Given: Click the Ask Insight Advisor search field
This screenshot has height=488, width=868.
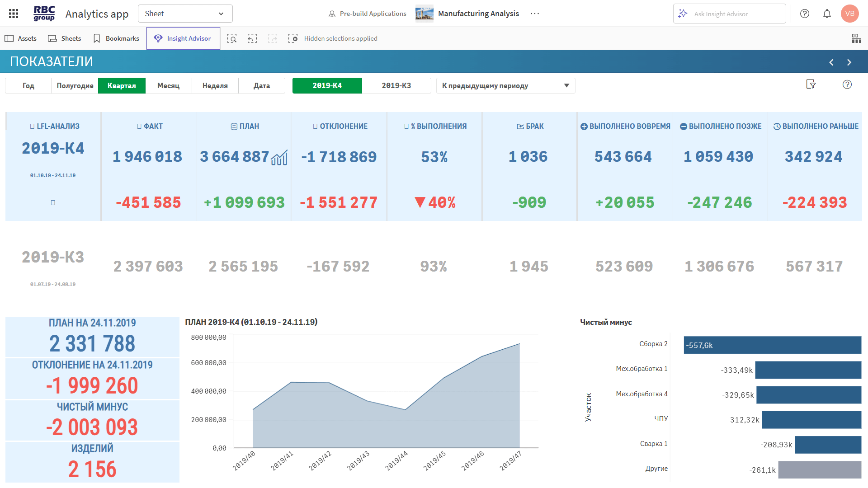Looking at the screenshot, I should [x=729, y=14].
